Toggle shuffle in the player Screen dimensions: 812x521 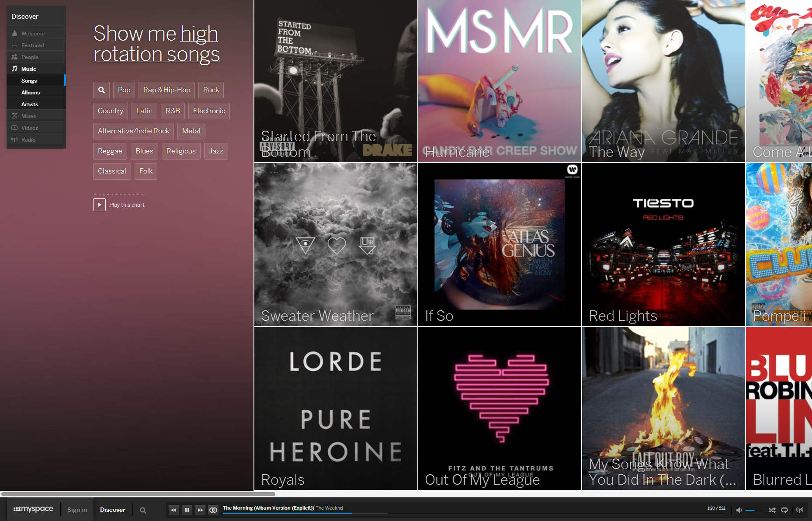[x=772, y=510]
